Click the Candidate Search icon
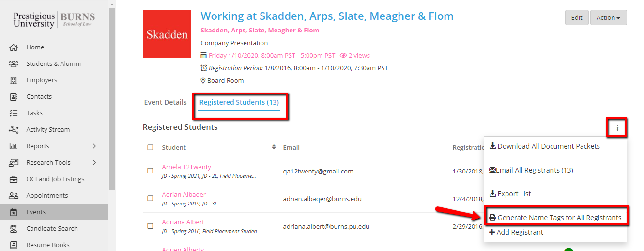The width and height of the screenshot is (644, 251). point(14,229)
